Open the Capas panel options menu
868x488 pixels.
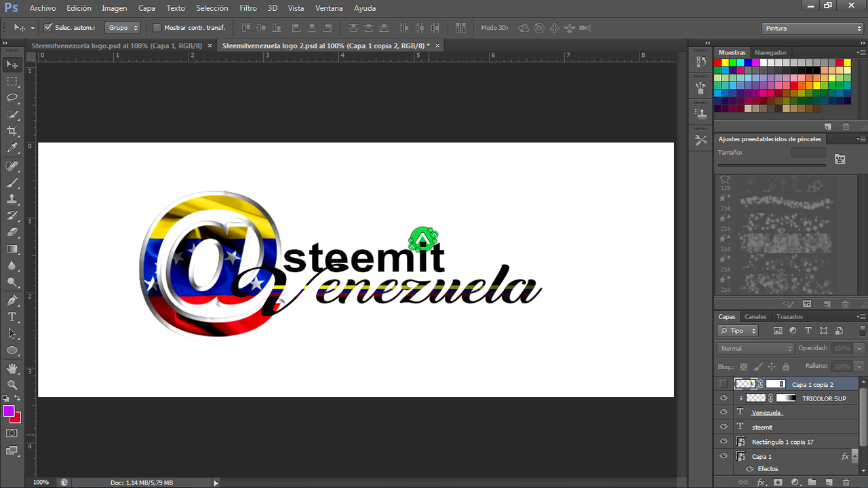coord(861,317)
